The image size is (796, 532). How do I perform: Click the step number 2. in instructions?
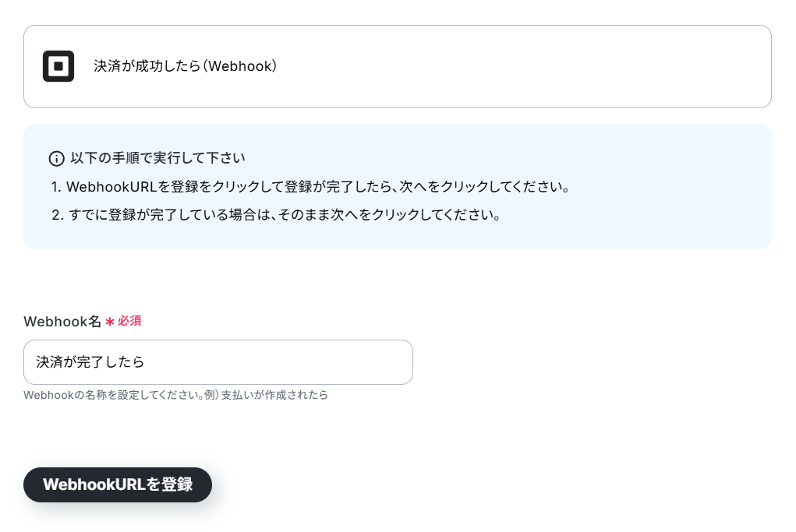click(x=58, y=216)
